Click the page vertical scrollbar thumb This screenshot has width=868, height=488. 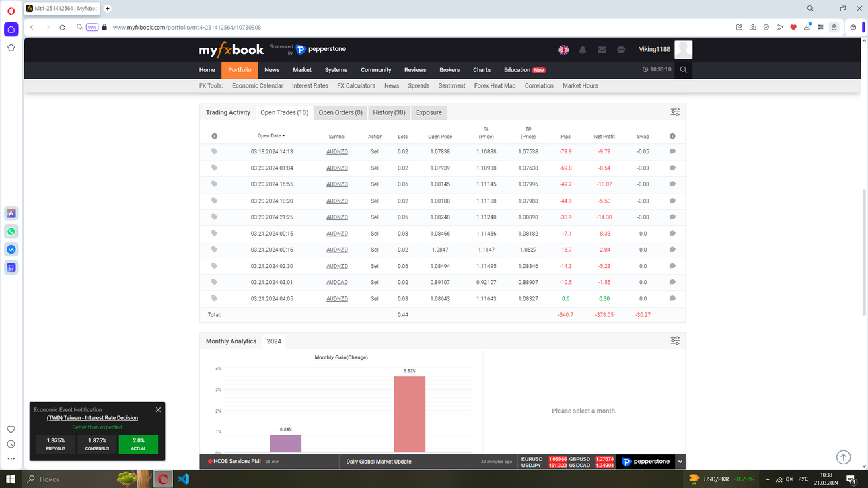click(x=864, y=252)
